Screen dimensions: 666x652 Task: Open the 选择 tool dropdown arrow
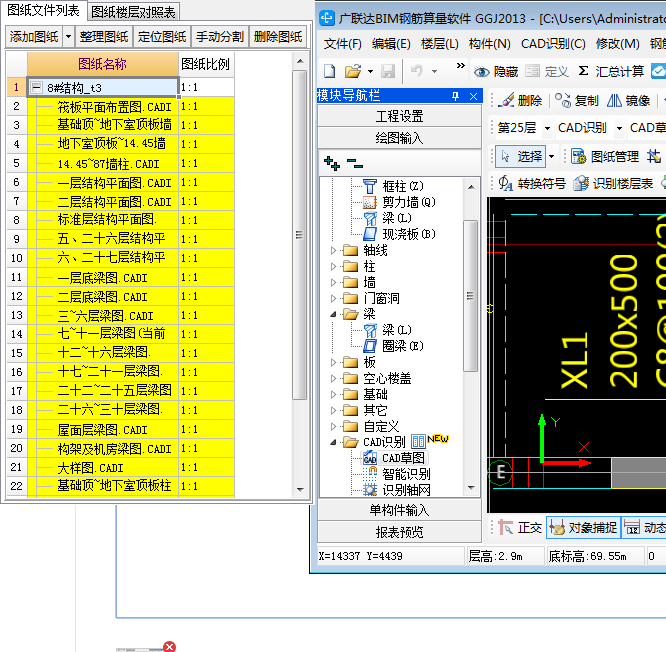(551, 157)
